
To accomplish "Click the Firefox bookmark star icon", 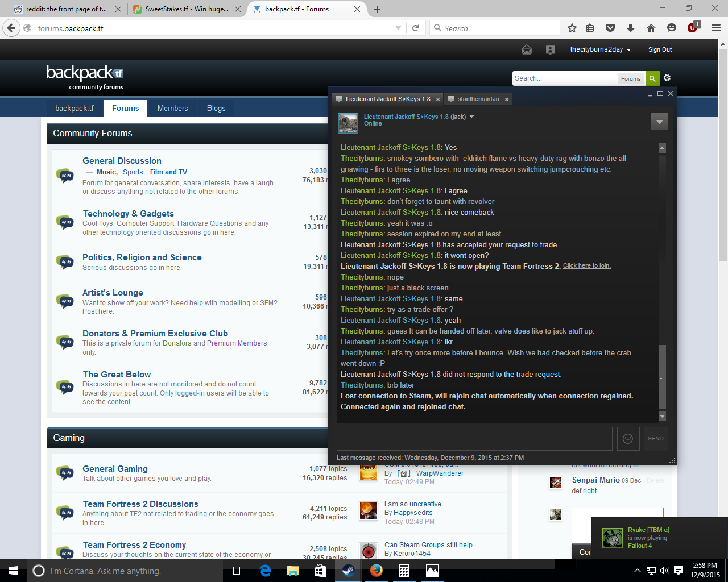I will click(572, 28).
